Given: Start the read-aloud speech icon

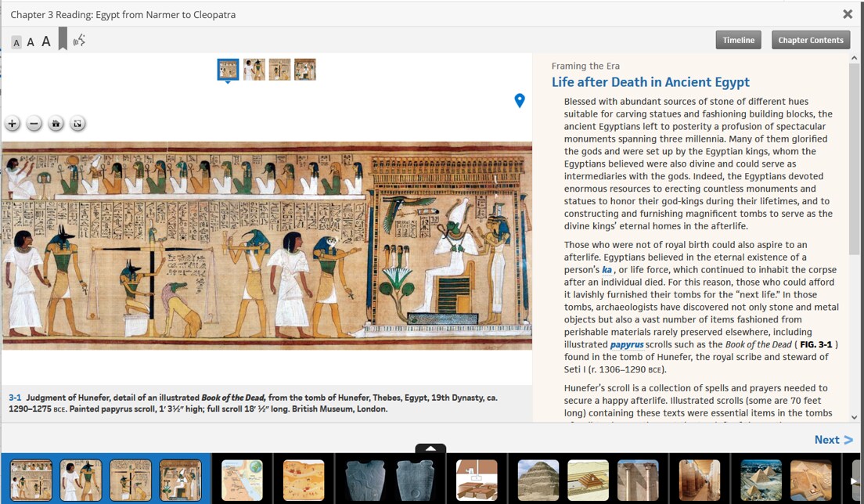Looking at the screenshot, I should click(x=79, y=41).
